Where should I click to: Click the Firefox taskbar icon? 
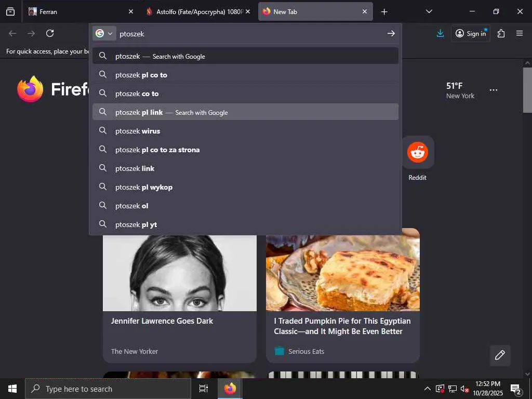click(230, 389)
